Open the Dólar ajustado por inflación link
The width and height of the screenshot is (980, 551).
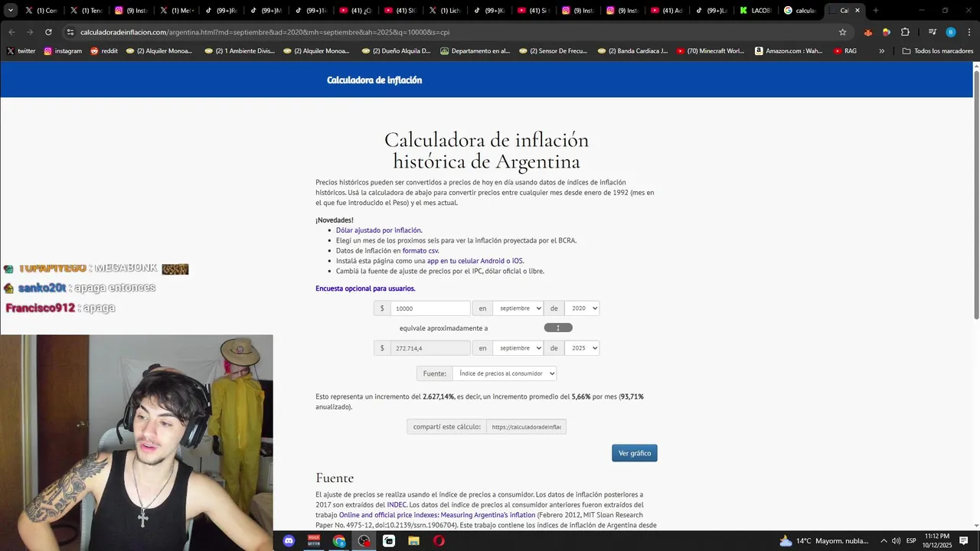click(378, 230)
